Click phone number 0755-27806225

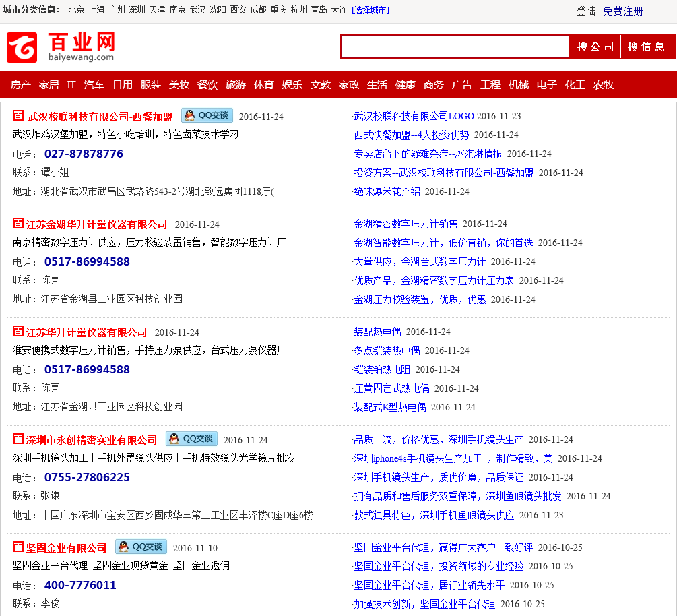(x=87, y=477)
